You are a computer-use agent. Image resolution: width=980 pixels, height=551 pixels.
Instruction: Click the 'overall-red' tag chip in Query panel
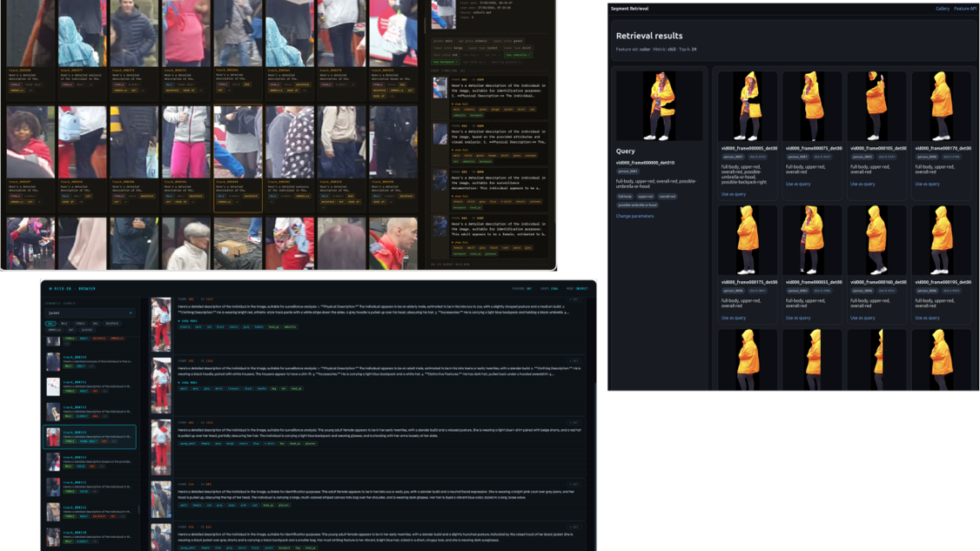pyautogui.click(x=668, y=197)
